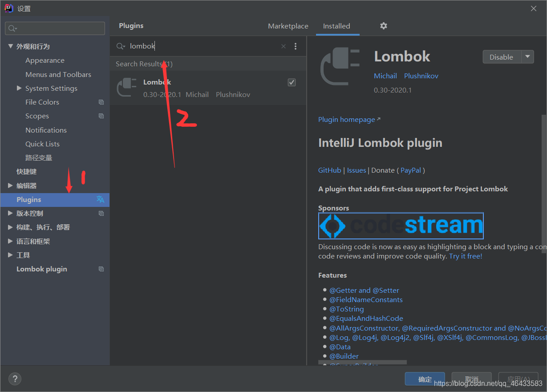Click project-level icon beside Lombok plugin
Image resolution: width=547 pixels, height=392 pixels.
(x=101, y=269)
